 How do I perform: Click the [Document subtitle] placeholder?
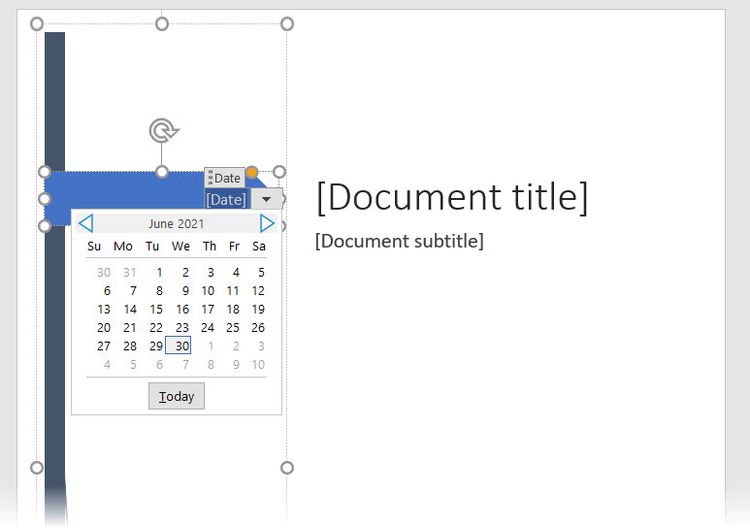(x=399, y=241)
